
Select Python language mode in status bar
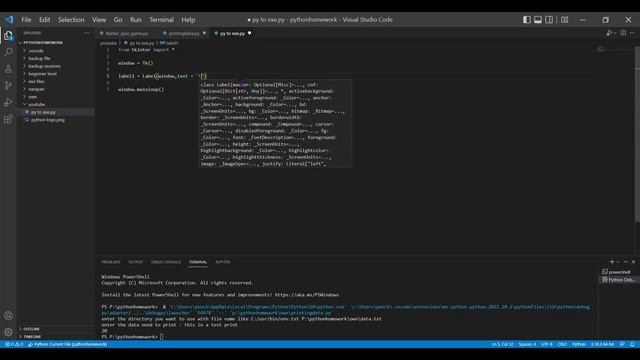point(578,344)
